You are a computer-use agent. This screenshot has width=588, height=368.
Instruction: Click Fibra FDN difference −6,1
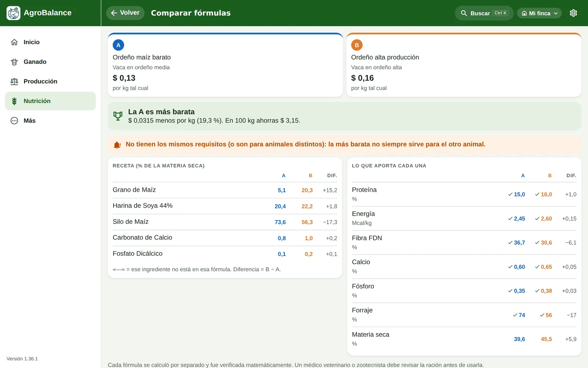click(x=571, y=243)
